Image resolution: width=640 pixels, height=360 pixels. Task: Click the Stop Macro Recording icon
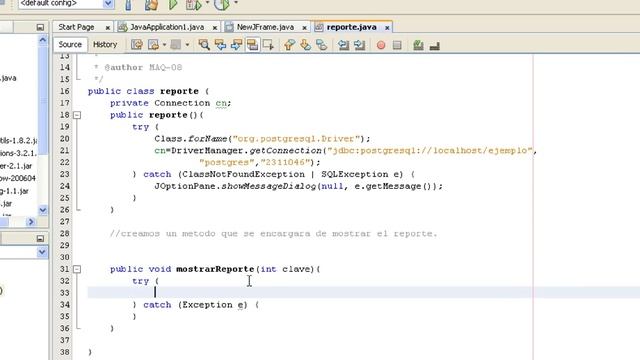coord(397,45)
